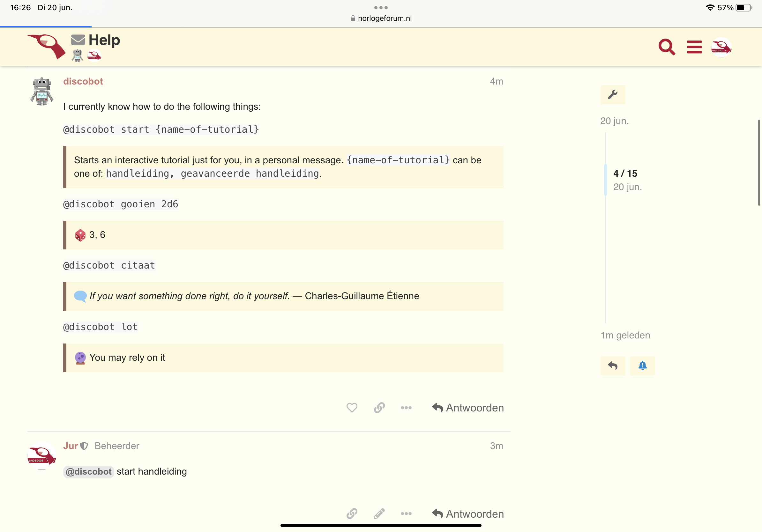Click Antwoorden under Jur's post
Image resolution: width=762 pixels, height=532 pixels.
coord(467,514)
